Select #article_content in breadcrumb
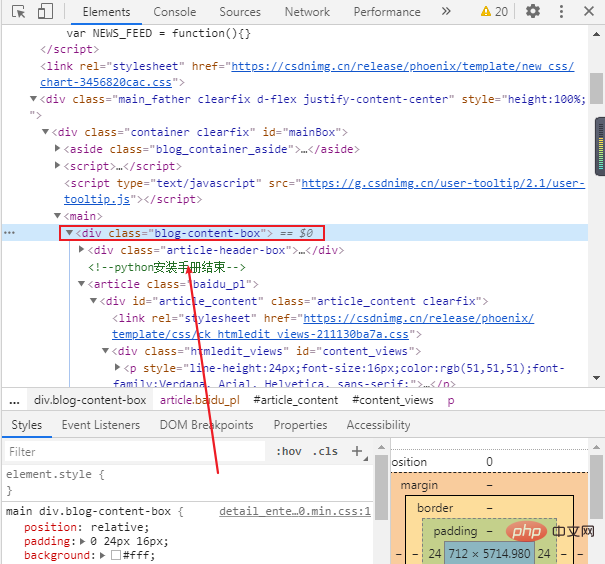The width and height of the screenshot is (605, 564). (296, 400)
